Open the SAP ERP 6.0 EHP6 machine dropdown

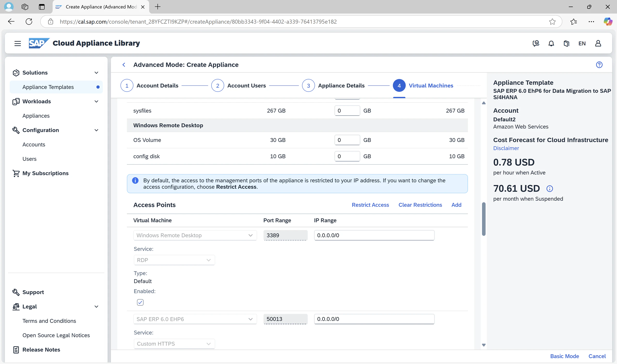(195, 319)
